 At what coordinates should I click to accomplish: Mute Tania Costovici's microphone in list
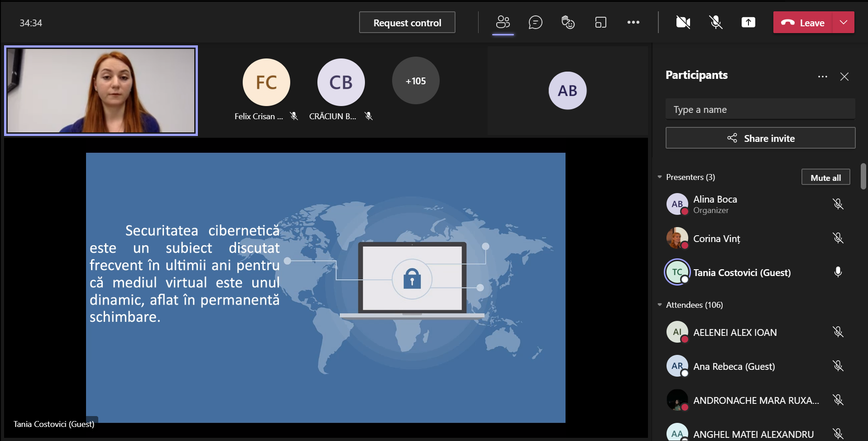838,272
